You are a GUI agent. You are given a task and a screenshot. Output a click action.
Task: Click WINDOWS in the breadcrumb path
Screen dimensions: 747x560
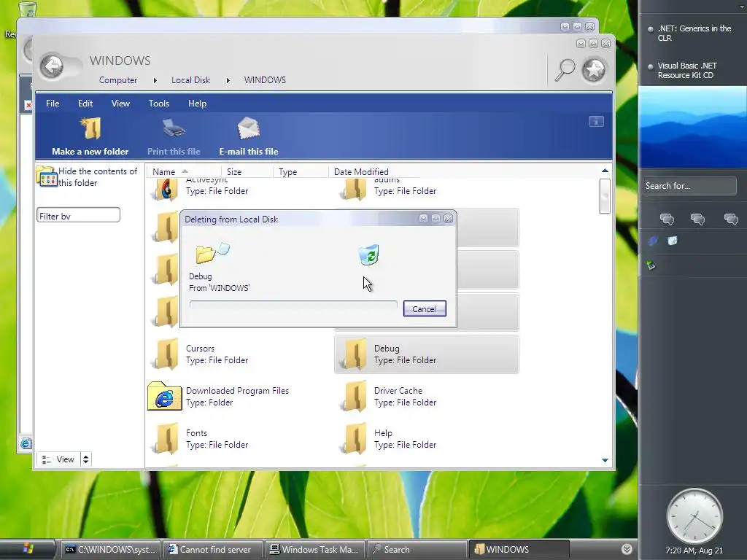coord(265,80)
